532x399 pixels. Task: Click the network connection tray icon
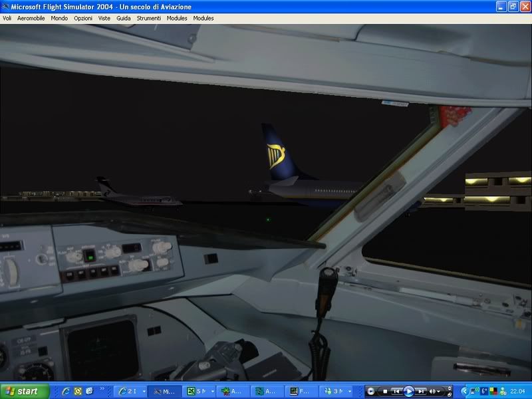coord(474,391)
